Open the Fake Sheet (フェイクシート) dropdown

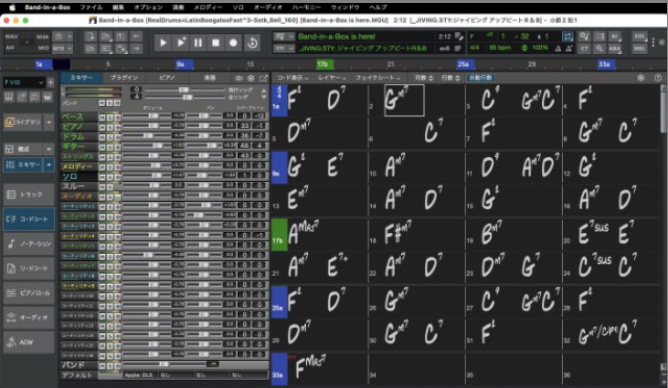coord(378,78)
